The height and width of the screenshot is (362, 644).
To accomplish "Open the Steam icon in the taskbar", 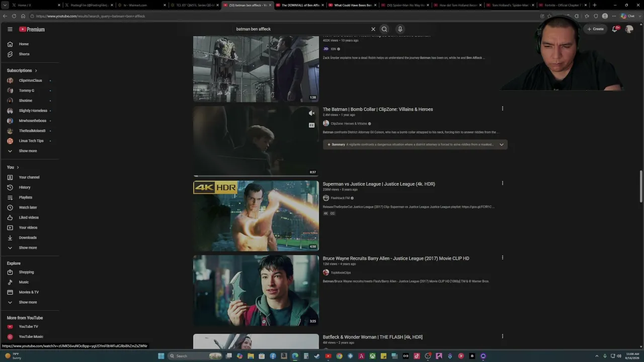I will 317,356.
